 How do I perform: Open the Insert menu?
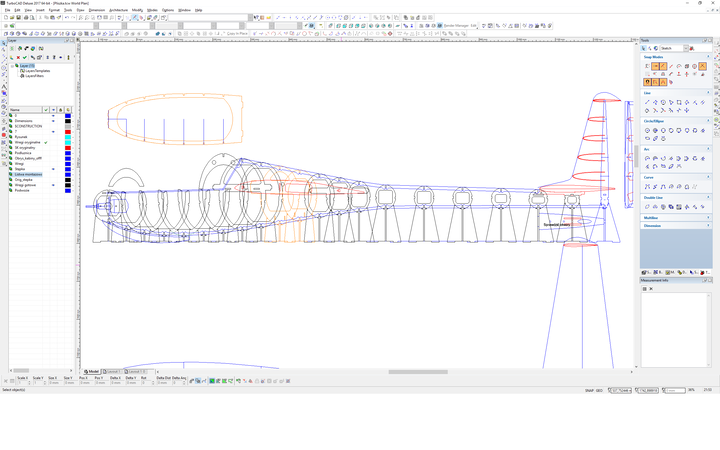click(40, 10)
